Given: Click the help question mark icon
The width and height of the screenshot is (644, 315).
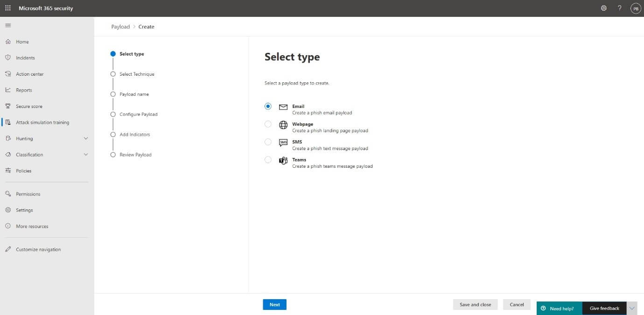Looking at the screenshot, I should [620, 8].
